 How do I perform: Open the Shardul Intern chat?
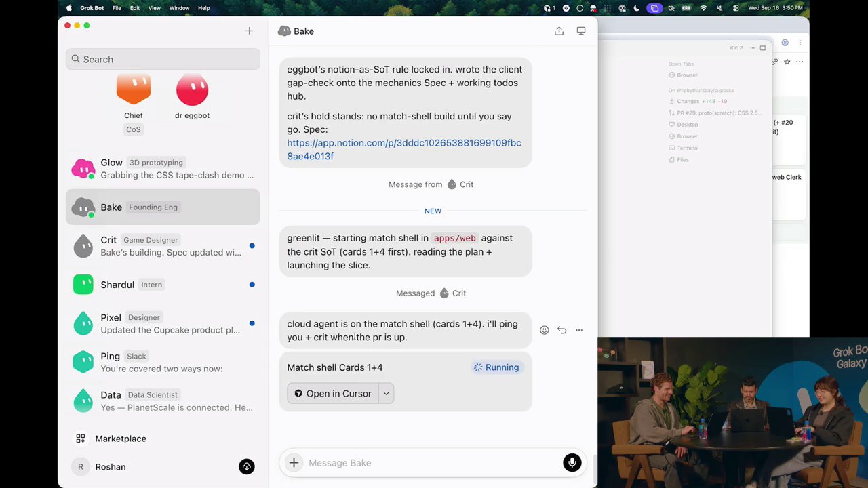tap(163, 285)
